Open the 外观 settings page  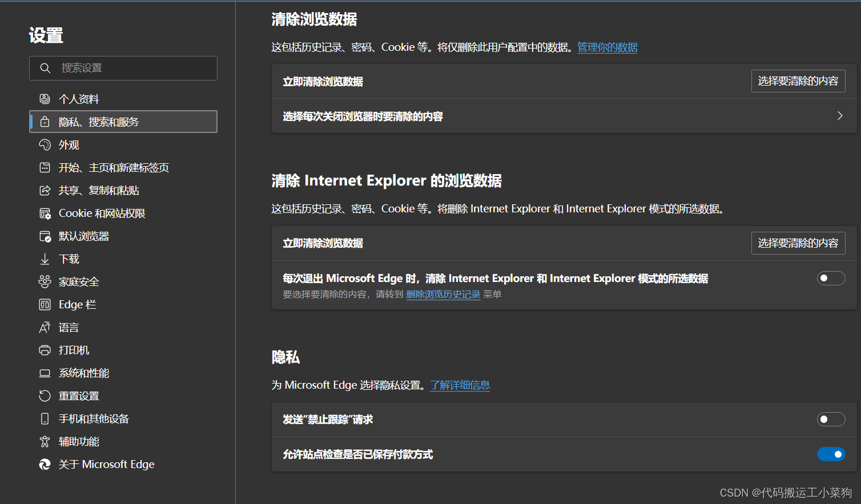[x=123, y=144]
